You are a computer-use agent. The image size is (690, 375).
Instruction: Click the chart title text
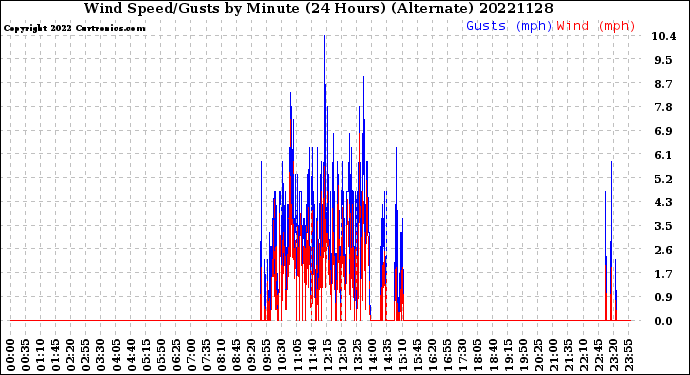(319, 8)
